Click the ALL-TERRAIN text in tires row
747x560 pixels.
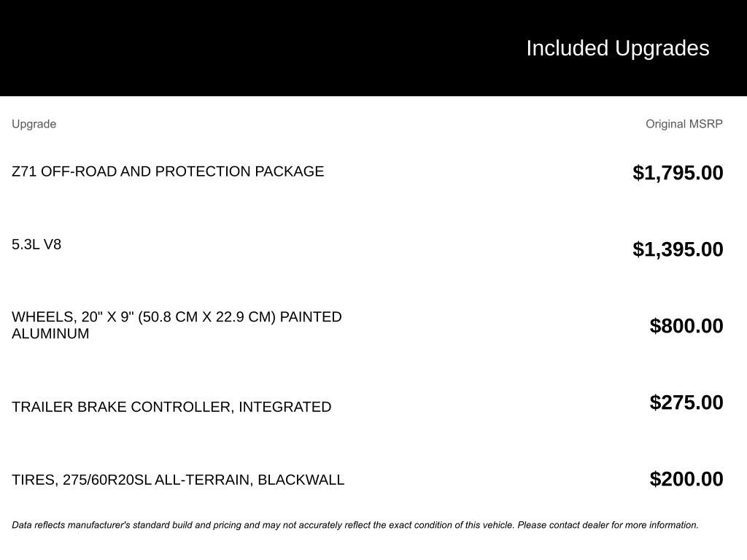tap(203, 480)
